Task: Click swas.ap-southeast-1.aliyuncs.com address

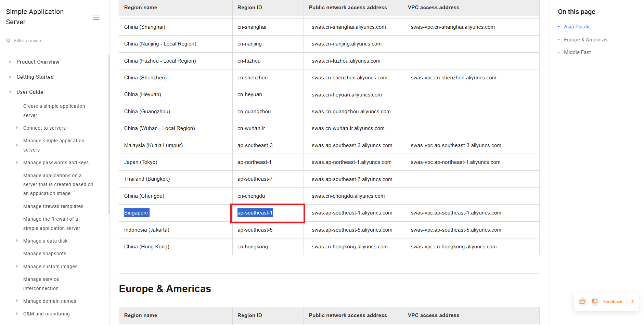Action: (352, 213)
